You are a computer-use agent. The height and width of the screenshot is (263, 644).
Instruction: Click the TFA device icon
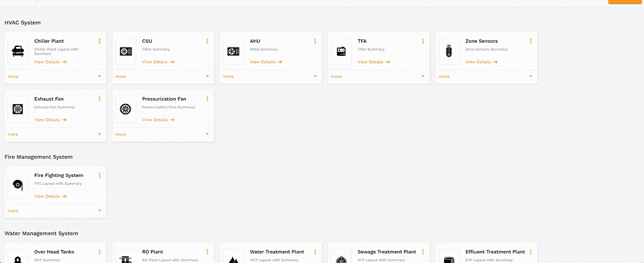[x=341, y=51]
